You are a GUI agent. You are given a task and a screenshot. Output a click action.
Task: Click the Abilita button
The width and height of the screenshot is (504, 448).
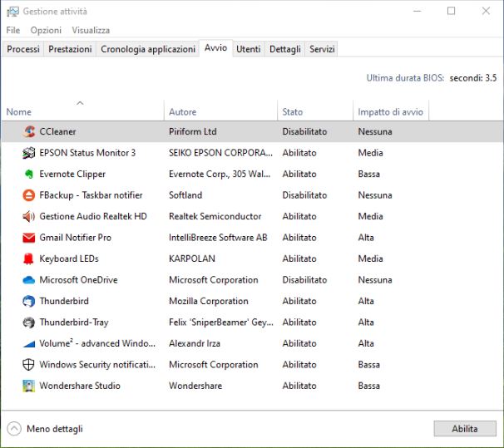465,429
